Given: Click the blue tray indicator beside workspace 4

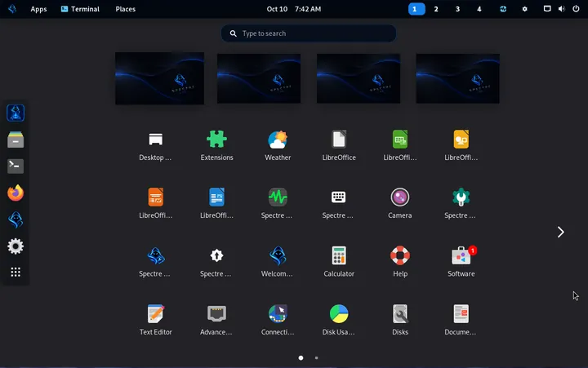Looking at the screenshot, I should [x=503, y=9].
